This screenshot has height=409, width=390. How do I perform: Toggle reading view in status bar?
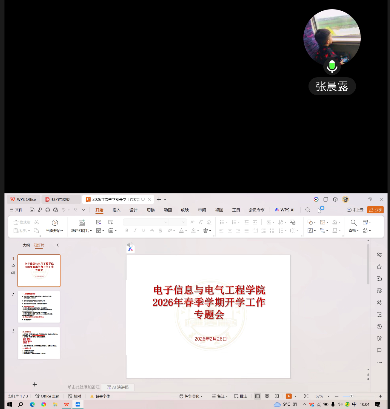277,396
